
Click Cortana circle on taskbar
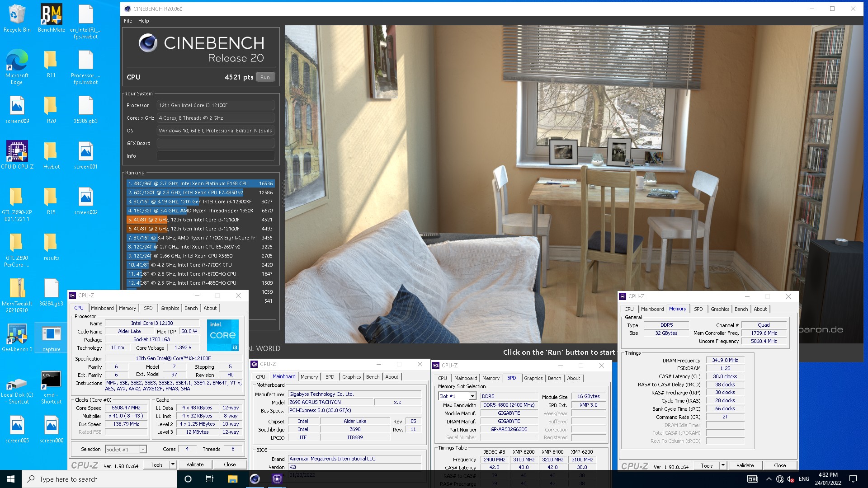coord(188,479)
